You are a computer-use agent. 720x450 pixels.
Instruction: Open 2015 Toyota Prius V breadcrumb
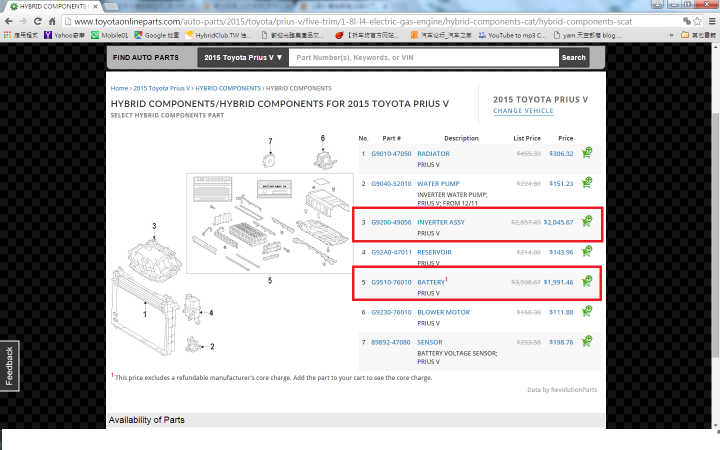pyautogui.click(x=162, y=88)
